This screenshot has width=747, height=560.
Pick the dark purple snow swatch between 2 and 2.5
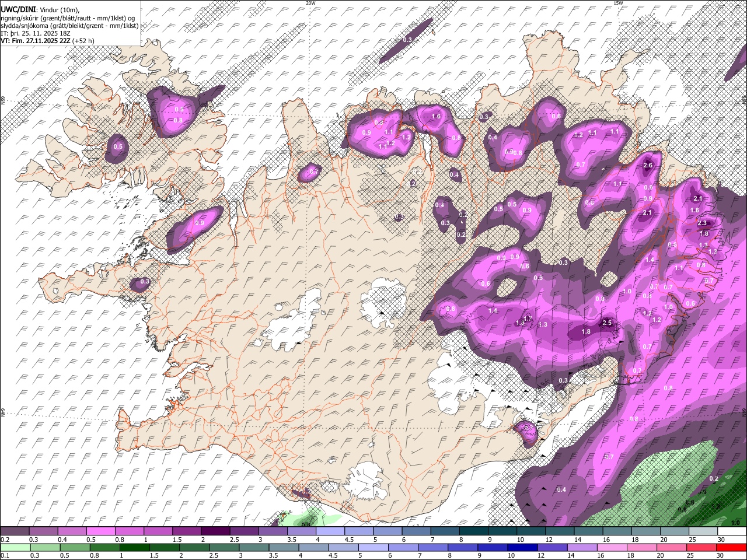(x=215, y=531)
